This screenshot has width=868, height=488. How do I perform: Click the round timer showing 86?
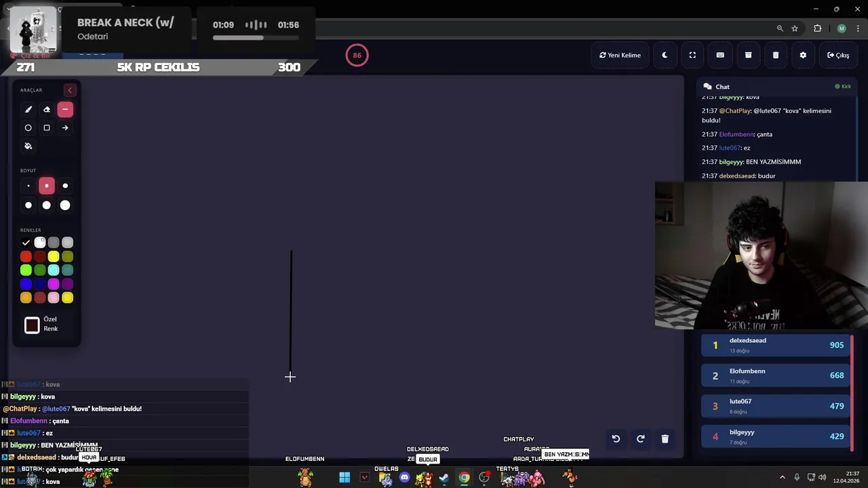(357, 55)
